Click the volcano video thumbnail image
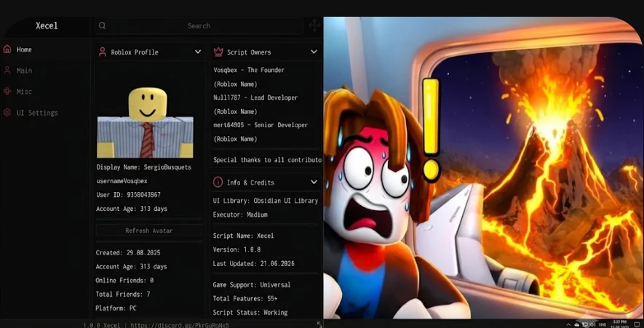The height and width of the screenshot is (328, 644). (483, 167)
